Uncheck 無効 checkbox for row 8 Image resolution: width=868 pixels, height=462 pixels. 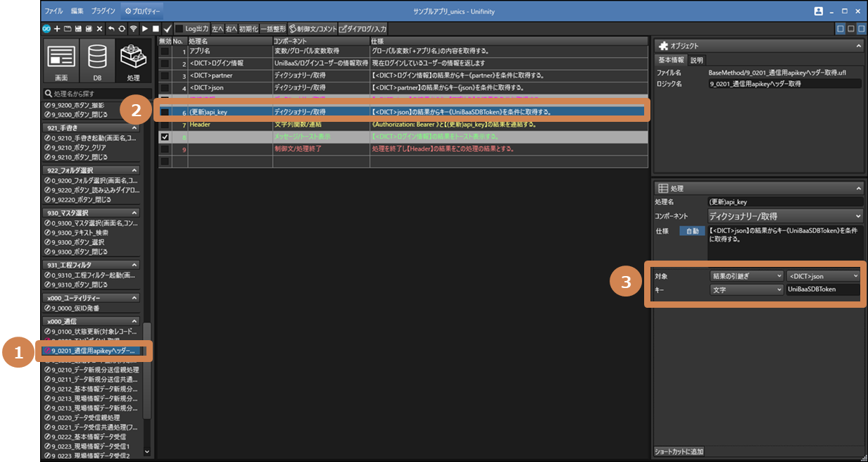165,137
